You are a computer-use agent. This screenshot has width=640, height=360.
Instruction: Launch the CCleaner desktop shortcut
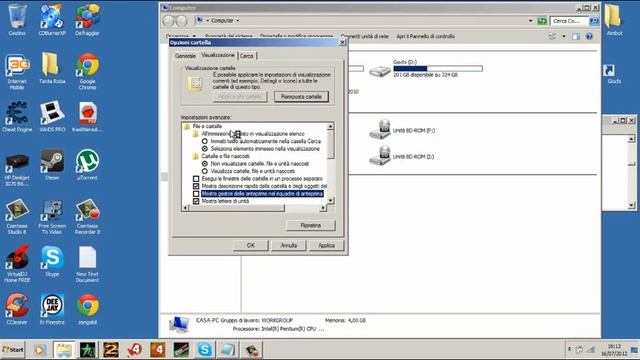click(x=17, y=309)
